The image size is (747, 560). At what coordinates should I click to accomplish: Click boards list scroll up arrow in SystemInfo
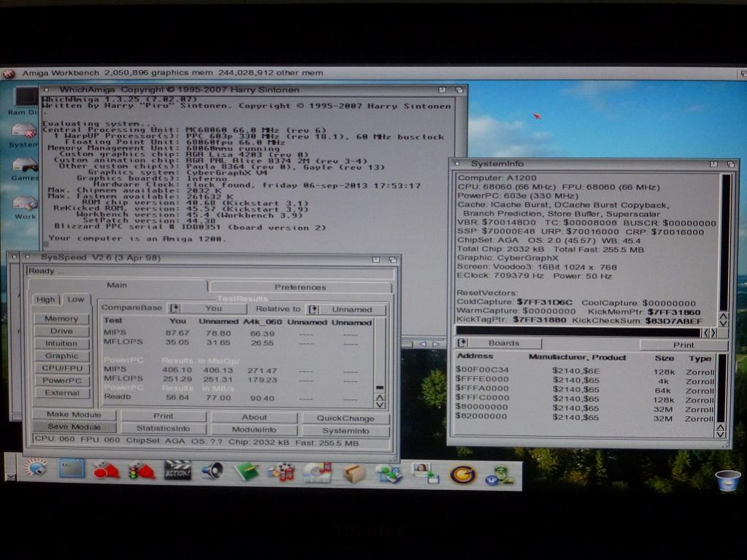(721, 426)
